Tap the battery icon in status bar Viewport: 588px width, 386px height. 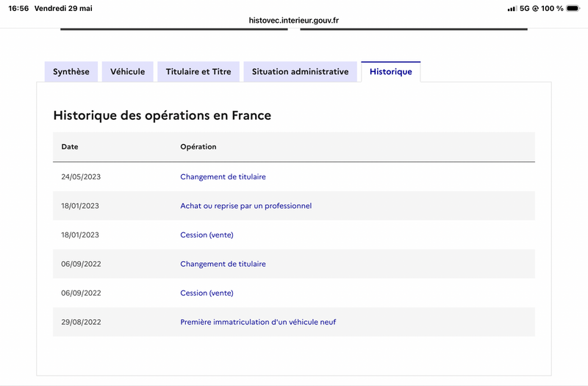573,8
